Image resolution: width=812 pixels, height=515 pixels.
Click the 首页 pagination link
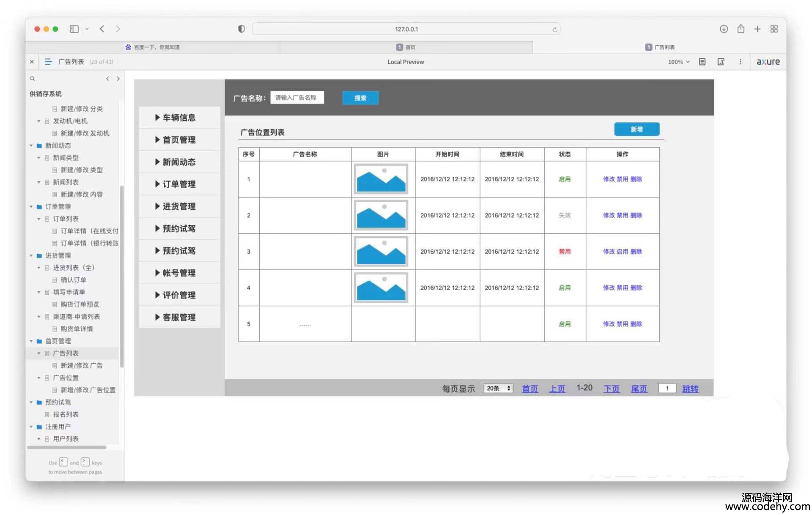click(x=530, y=389)
